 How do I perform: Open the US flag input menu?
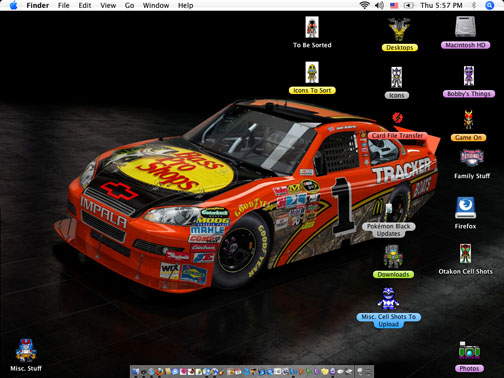click(394, 5)
